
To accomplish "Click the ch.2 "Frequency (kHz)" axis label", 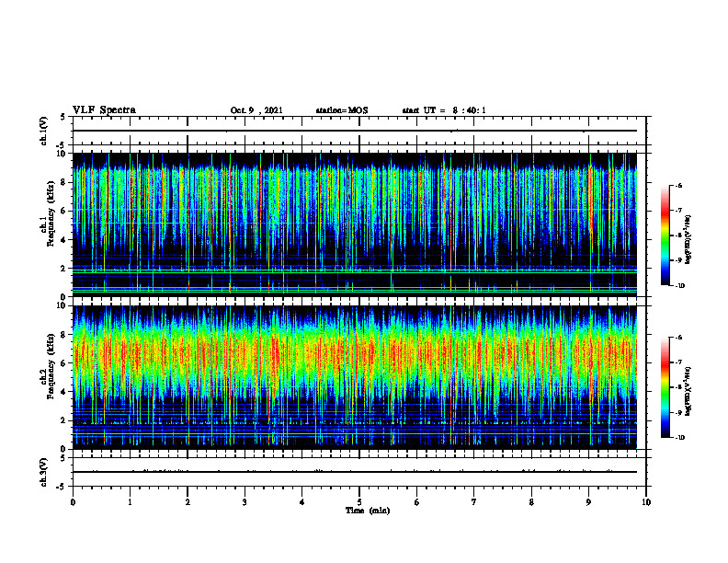I will [51, 366].
